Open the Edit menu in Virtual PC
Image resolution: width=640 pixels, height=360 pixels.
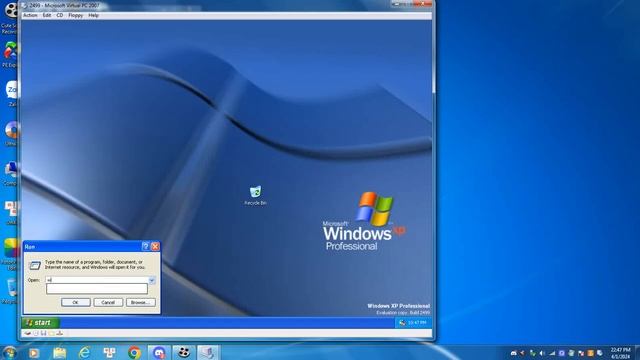tap(47, 15)
